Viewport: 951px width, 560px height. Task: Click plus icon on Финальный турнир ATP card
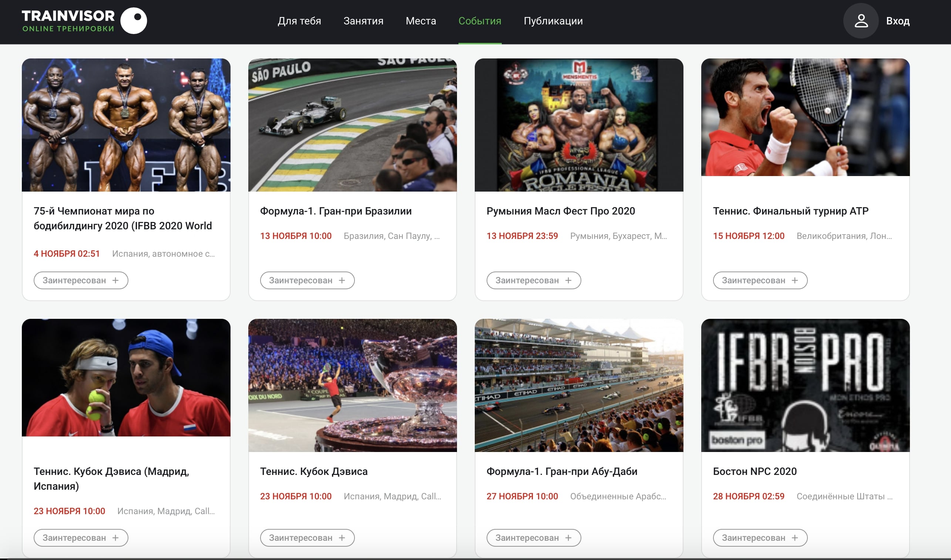tap(795, 280)
